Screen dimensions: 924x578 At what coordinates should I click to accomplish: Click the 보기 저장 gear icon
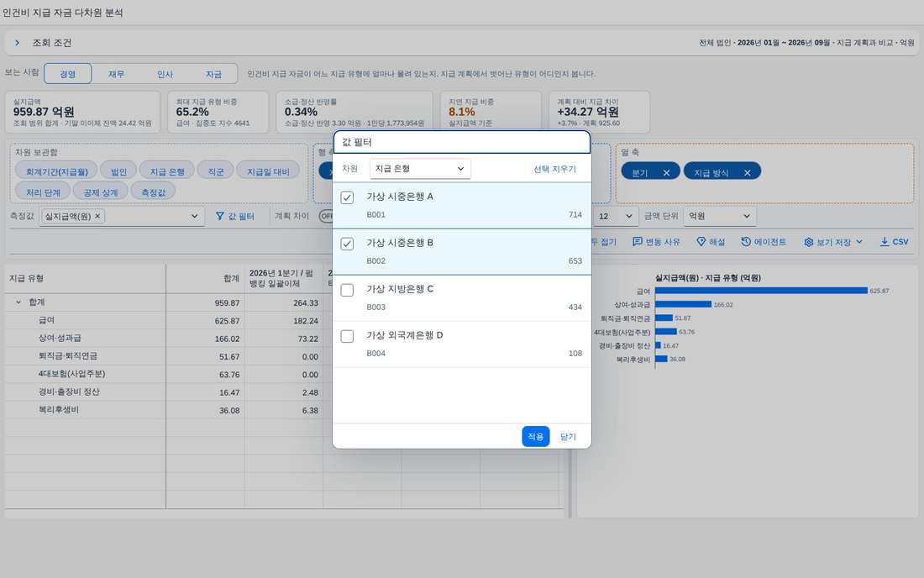tap(808, 242)
